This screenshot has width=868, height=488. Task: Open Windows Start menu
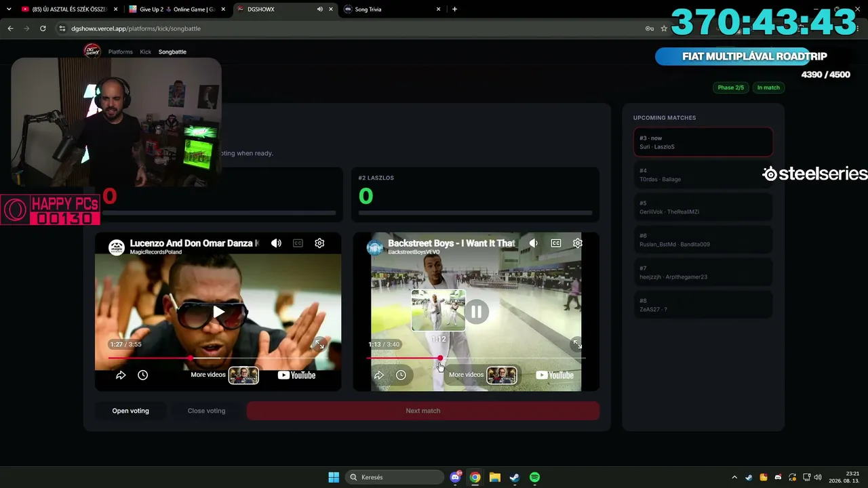coord(334,477)
